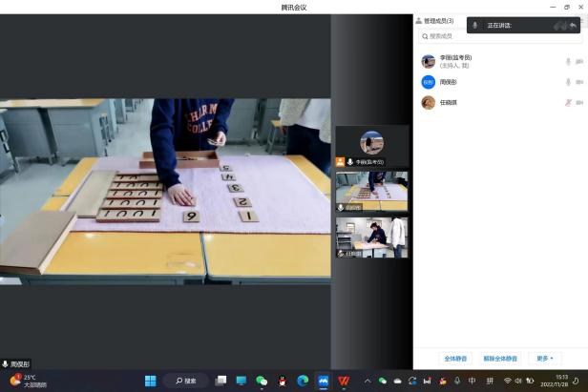Toggle the microphone icon in 李丽(监考员)'s member row
The image size is (588, 392).
click(x=568, y=61)
